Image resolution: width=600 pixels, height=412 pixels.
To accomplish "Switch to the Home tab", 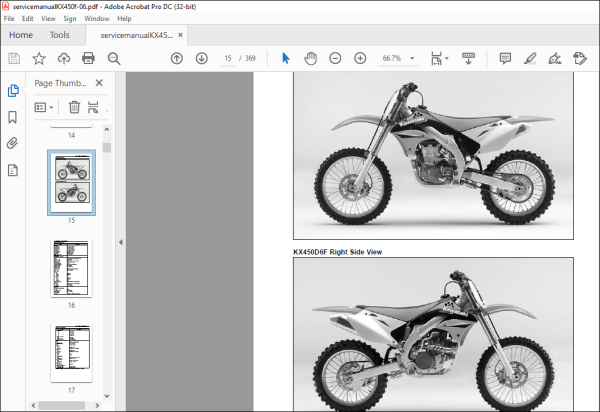I will (x=21, y=35).
